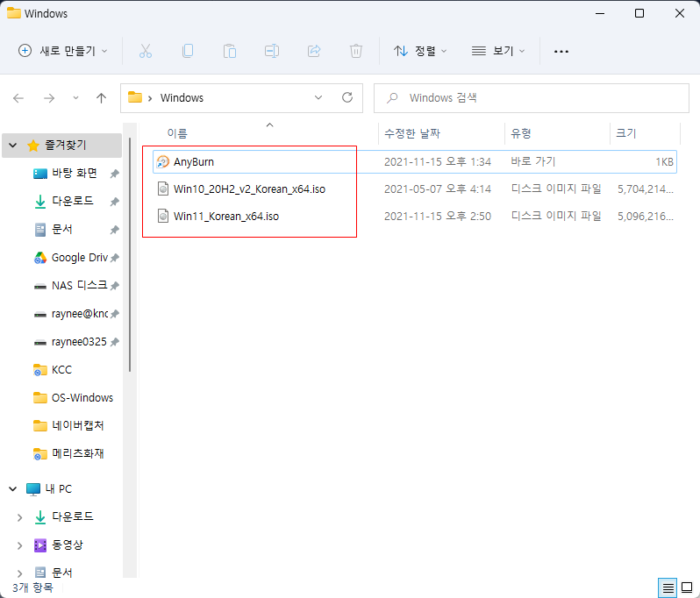Go forward with the right arrow
This screenshot has height=598, width=700.
click(x=49, y=97)
